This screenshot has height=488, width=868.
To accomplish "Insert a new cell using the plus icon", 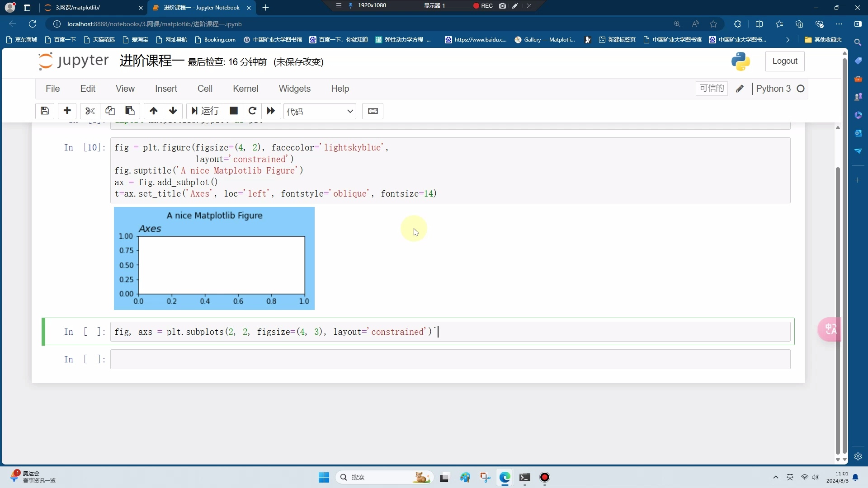I will (x=66, y=111).
